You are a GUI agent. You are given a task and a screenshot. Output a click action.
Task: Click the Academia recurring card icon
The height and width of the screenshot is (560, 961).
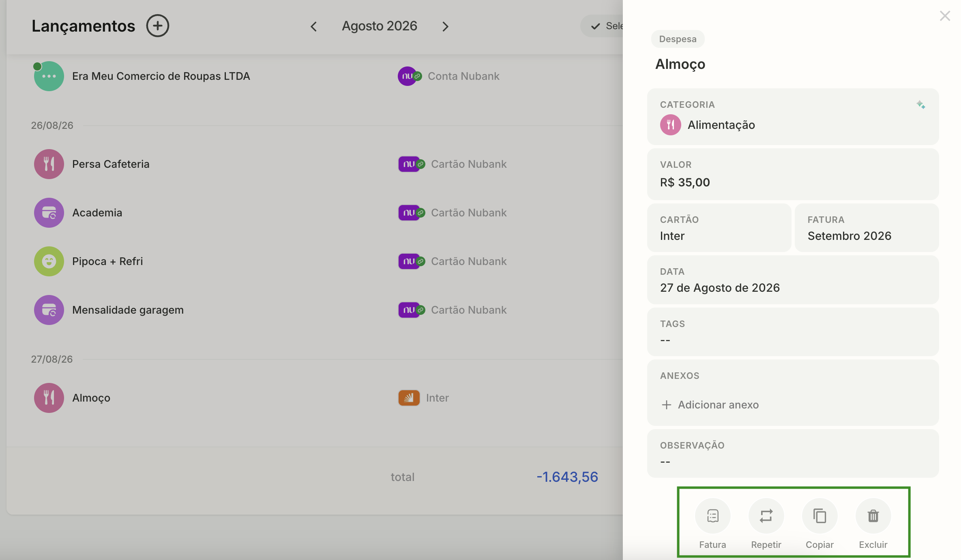pyautogui.click(x=49, y=213)
